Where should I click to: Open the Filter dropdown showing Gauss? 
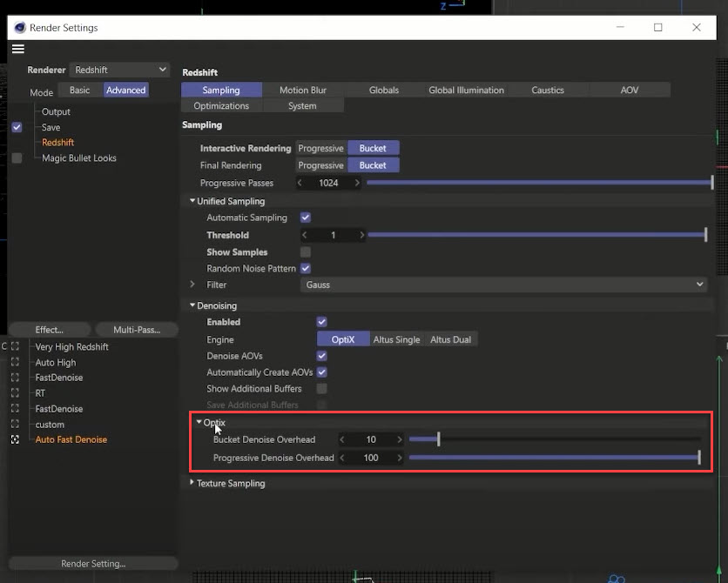503,285
